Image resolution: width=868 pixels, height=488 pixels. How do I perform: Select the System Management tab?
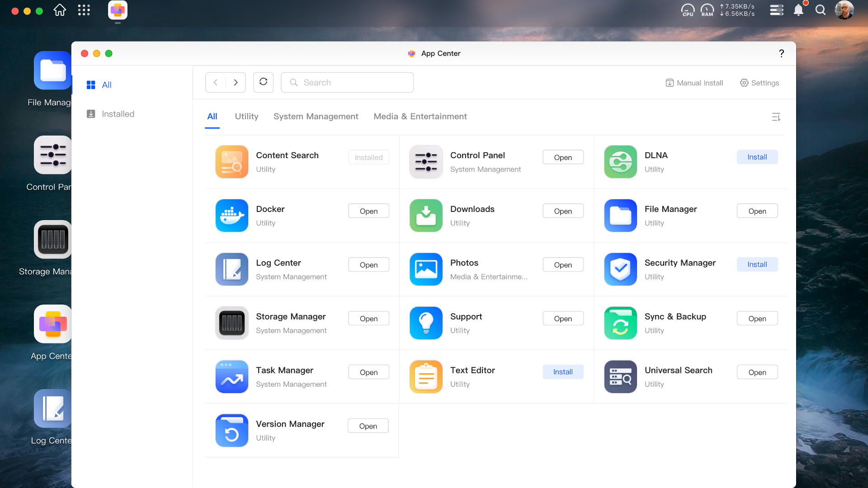(x=316, y=116)
